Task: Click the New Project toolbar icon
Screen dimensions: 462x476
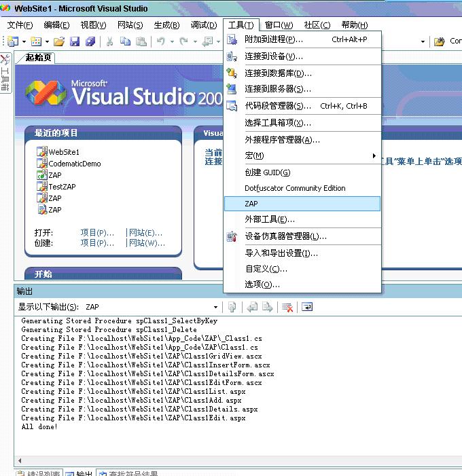Action: (13, 41)
